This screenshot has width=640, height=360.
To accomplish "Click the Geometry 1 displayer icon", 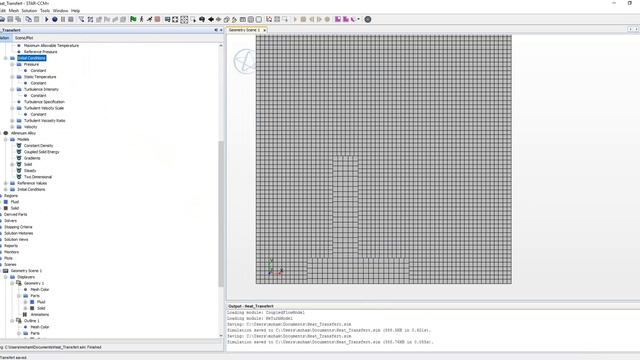I will pos(19,283).
